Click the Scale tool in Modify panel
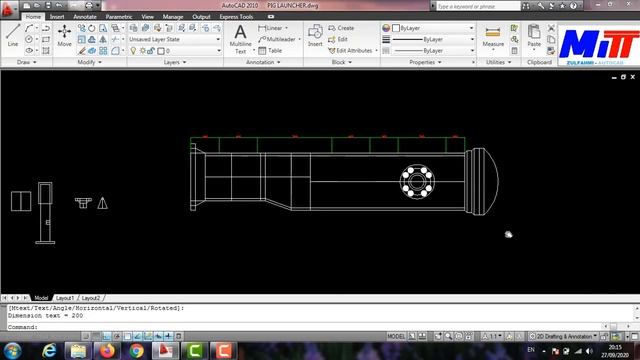Viewport: 640px width, 360px height. pos(82,40)
